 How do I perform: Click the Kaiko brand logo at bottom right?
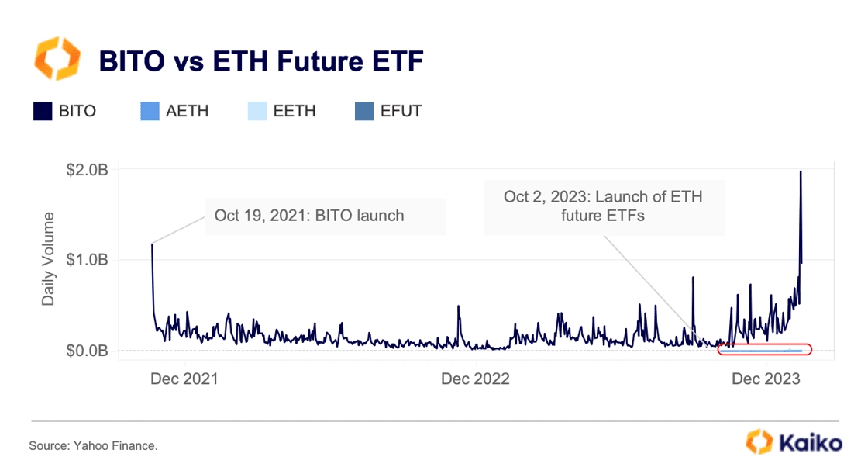(x=794, y=442)
